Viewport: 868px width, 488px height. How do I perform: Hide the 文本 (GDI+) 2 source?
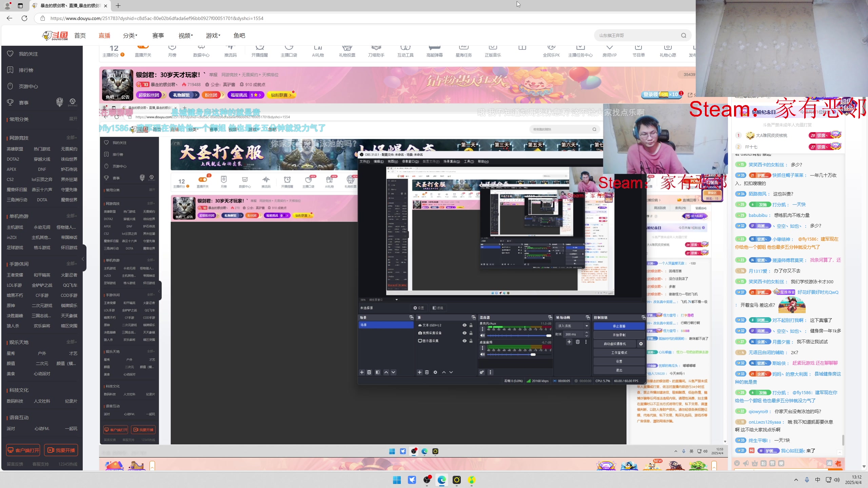[x=465, y=325]
